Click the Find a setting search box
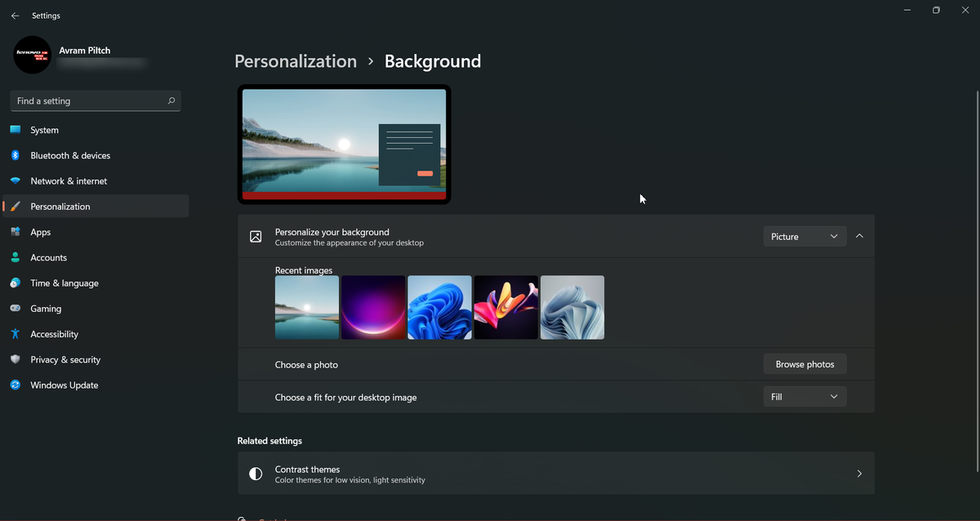Image resolution: width=980 pixels, height=521 pixels. tap(95, 100)
